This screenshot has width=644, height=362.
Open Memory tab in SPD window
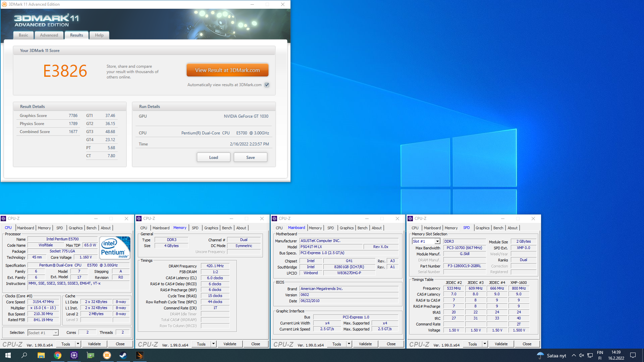(451, 228)
